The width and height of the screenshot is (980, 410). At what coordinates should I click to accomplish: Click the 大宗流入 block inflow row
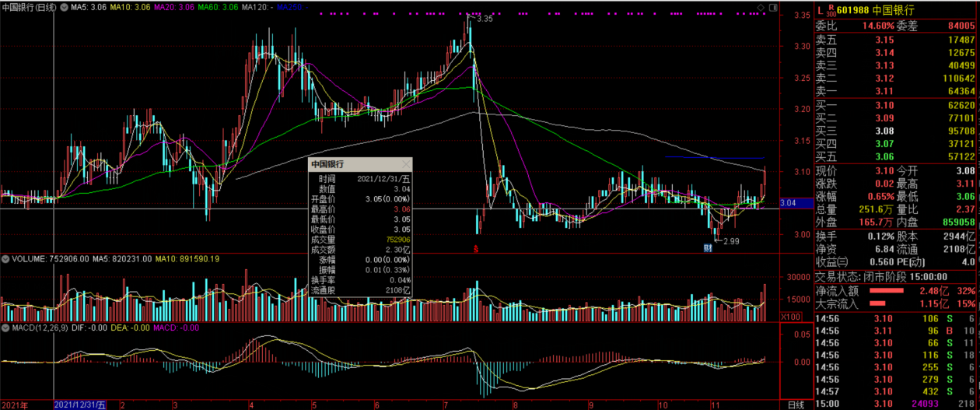click(896, 303)
